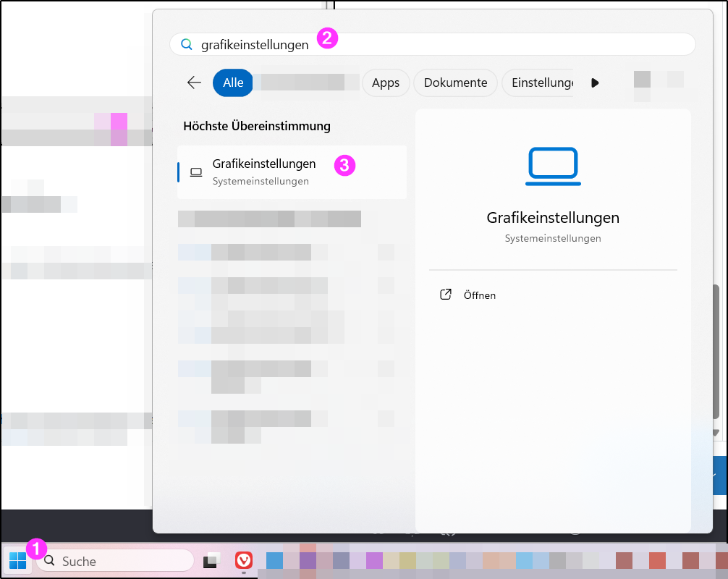Go back with the left arrow
Image resolution: width=728 pixels, height=579 pixels.
[x=194, y=83]
